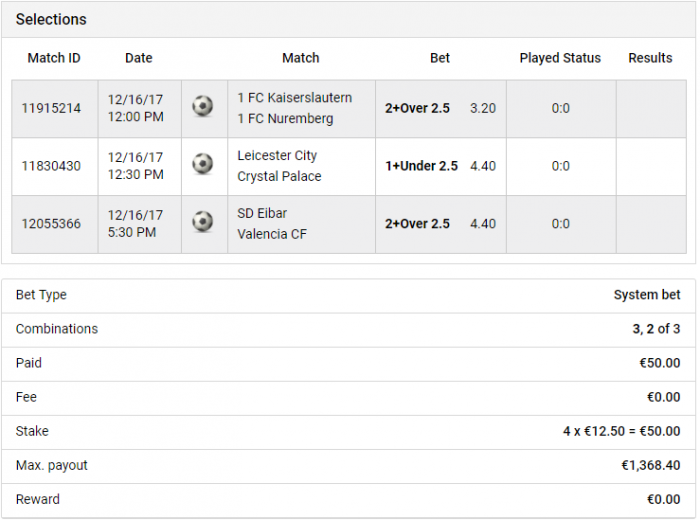Click the Selections panel title
The width and height of the screenshot is (700, 520).
[x=51, y=20]
